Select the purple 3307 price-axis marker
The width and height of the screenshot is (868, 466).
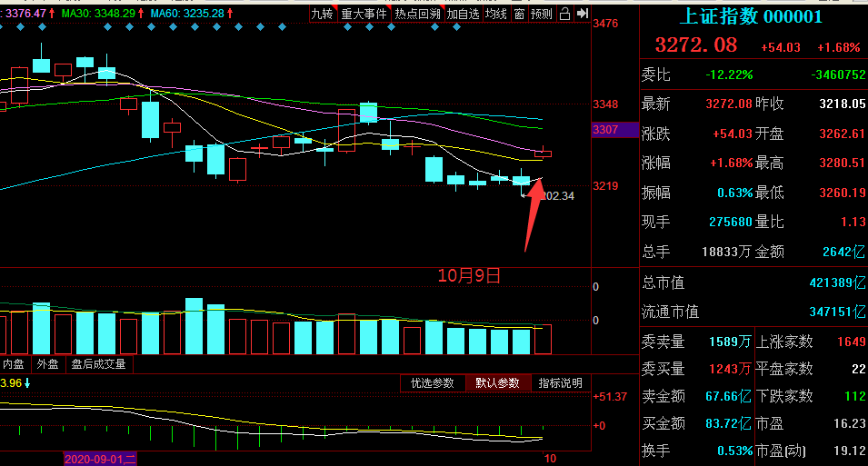point(614,130)
